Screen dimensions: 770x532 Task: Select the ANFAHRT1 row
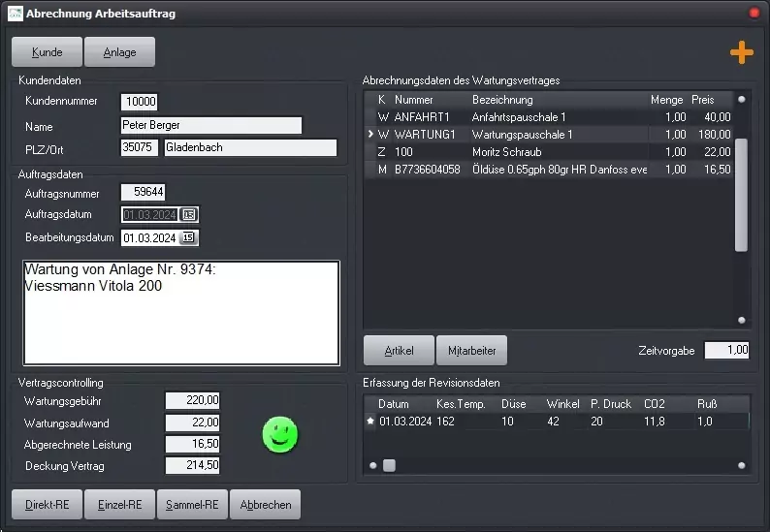(x=549, y=117)
